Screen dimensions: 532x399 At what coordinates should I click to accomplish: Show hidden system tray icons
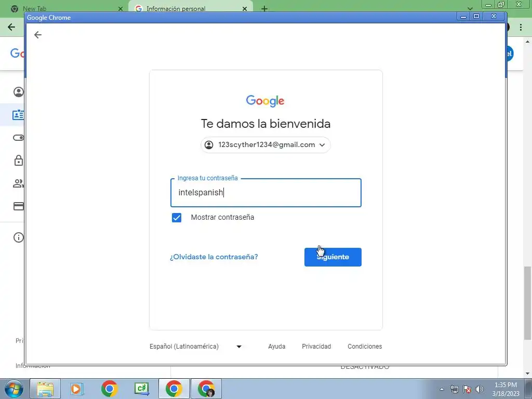(442, 389)
